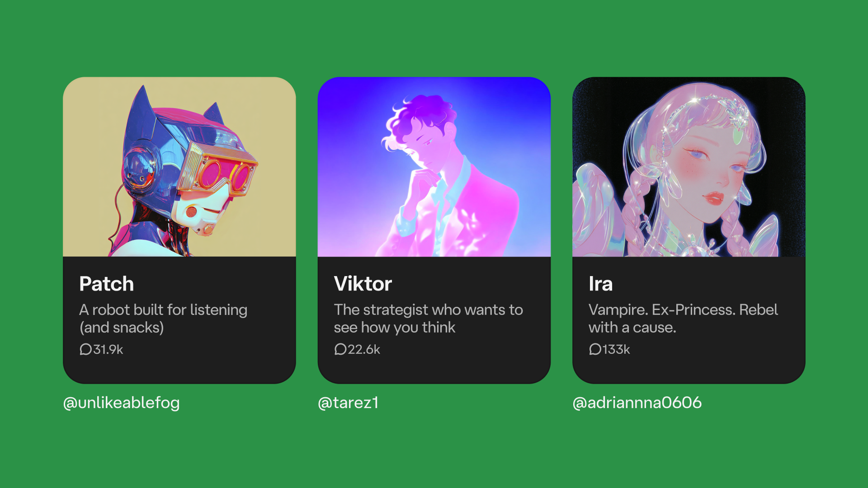Screen dimensions: 868x488
Task: Click the 22.6k chat count
Action: tap(364, 349)
